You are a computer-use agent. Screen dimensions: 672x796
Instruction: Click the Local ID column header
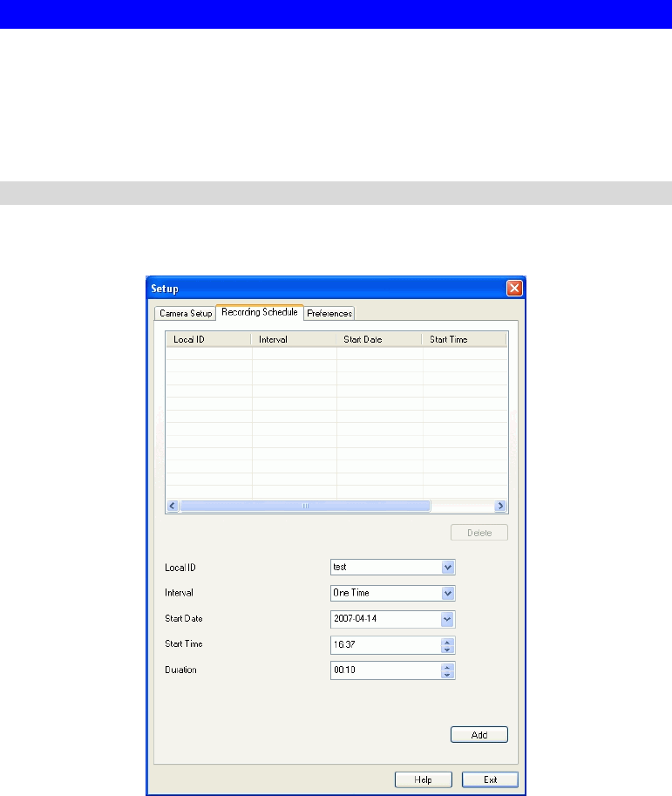tap(208, 340)
